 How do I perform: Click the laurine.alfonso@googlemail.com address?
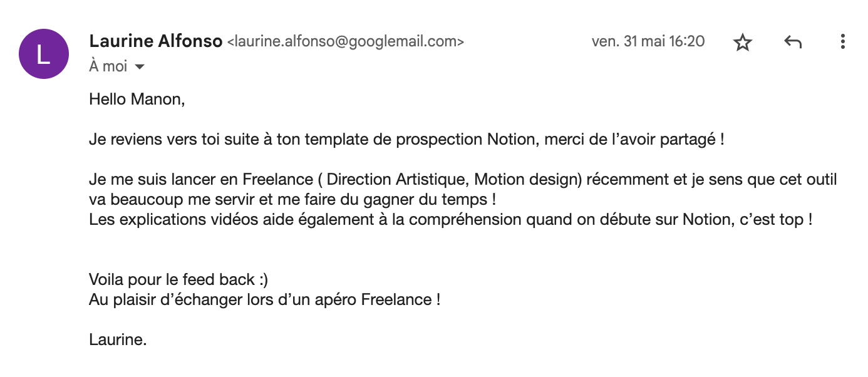(345, 42)
